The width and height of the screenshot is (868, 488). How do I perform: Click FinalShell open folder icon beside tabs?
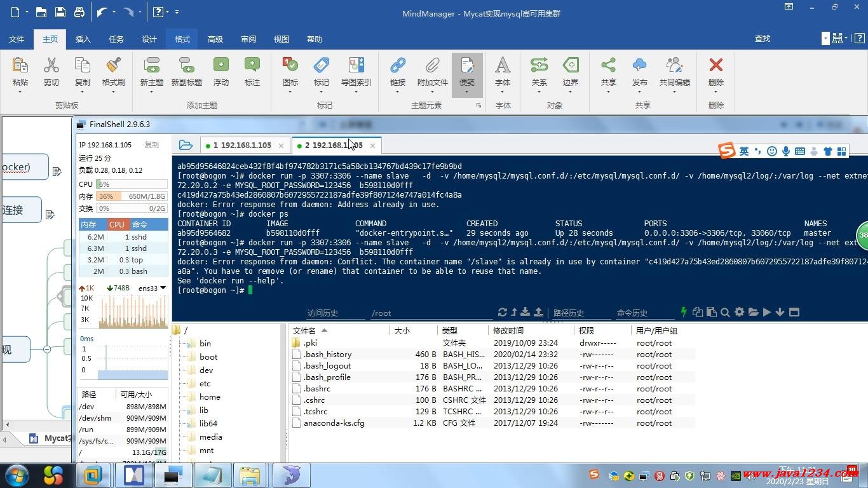[186, 146]
